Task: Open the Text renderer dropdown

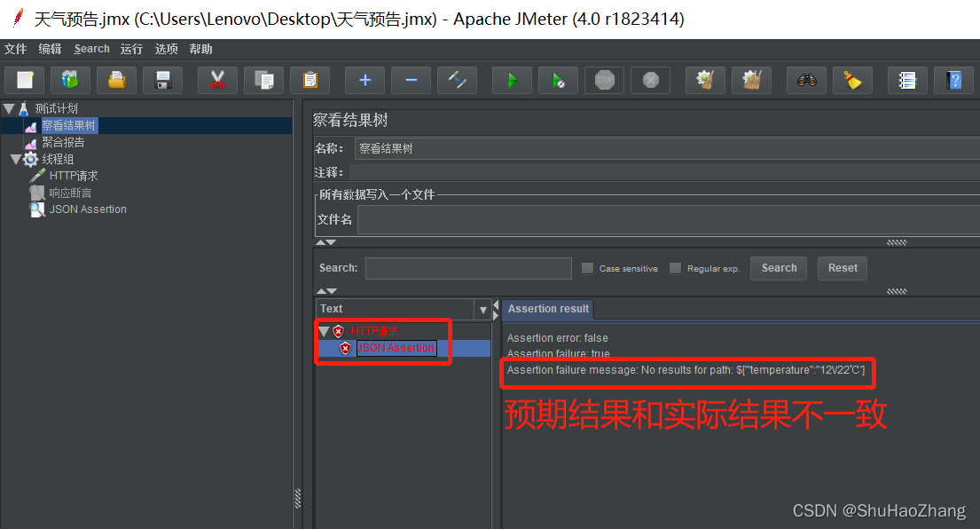Action: point(482,309)
